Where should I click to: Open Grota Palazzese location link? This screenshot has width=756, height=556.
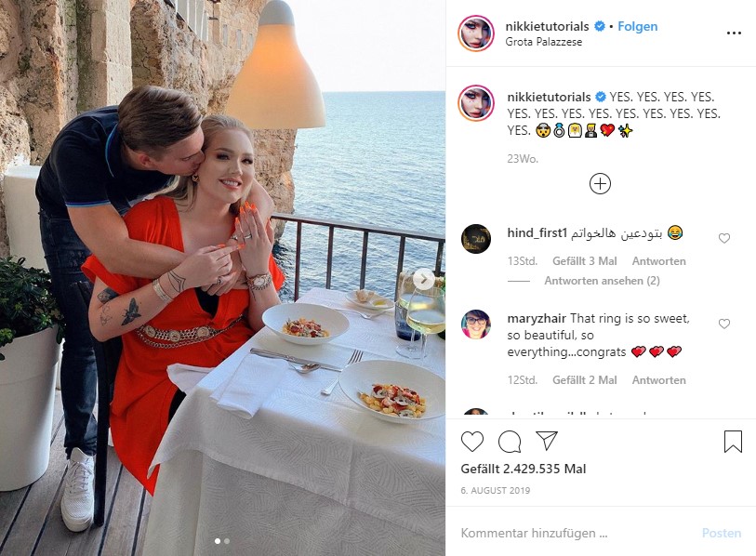point(544,42)
